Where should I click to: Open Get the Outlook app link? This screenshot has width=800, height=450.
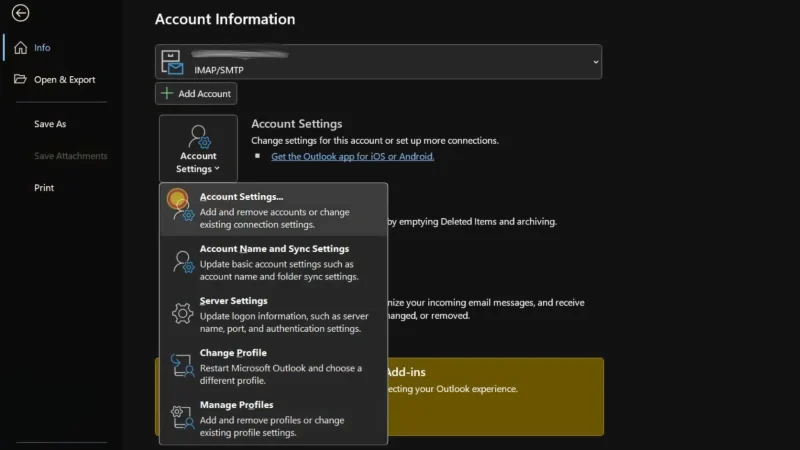(353, 157)
